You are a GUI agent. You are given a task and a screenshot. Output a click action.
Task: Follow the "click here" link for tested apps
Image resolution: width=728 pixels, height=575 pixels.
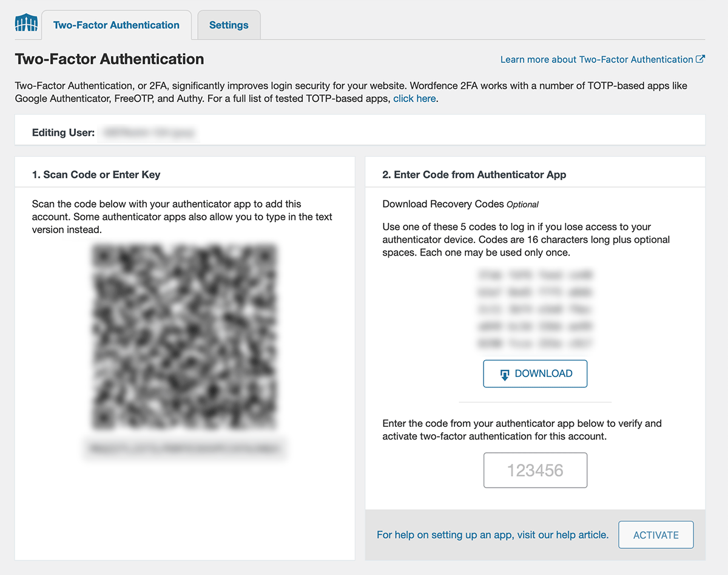[414, 98]
